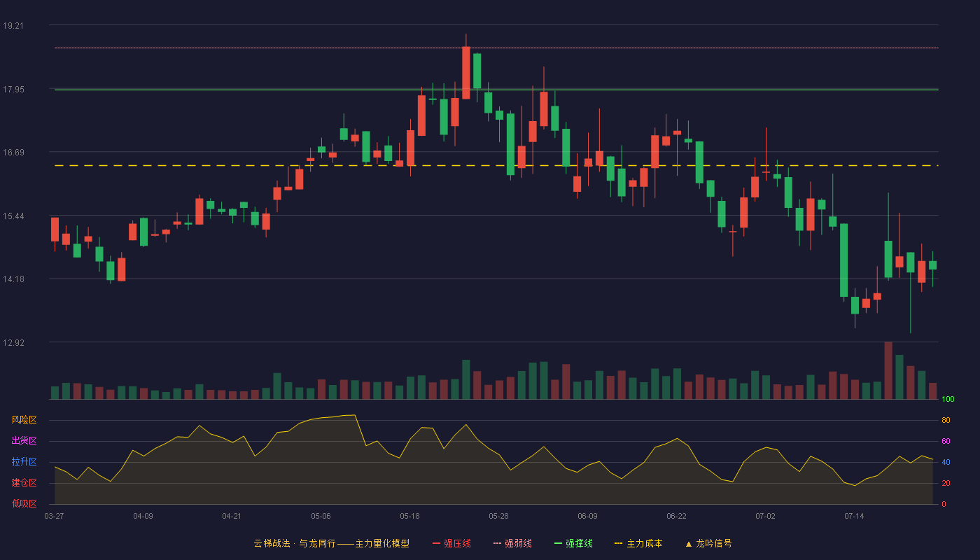980x560 pixels.
Task: Click the 05-18 date label
Action: pos(409,516)
